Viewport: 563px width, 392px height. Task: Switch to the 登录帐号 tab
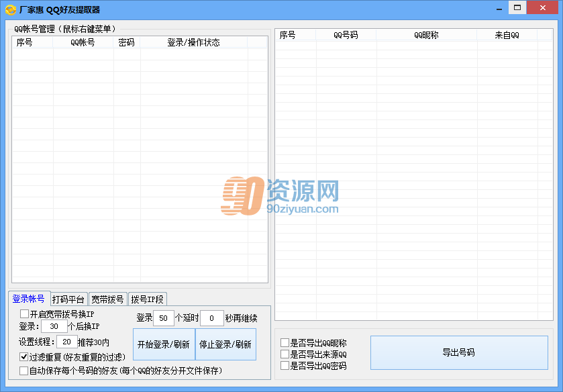coord(29,299)
